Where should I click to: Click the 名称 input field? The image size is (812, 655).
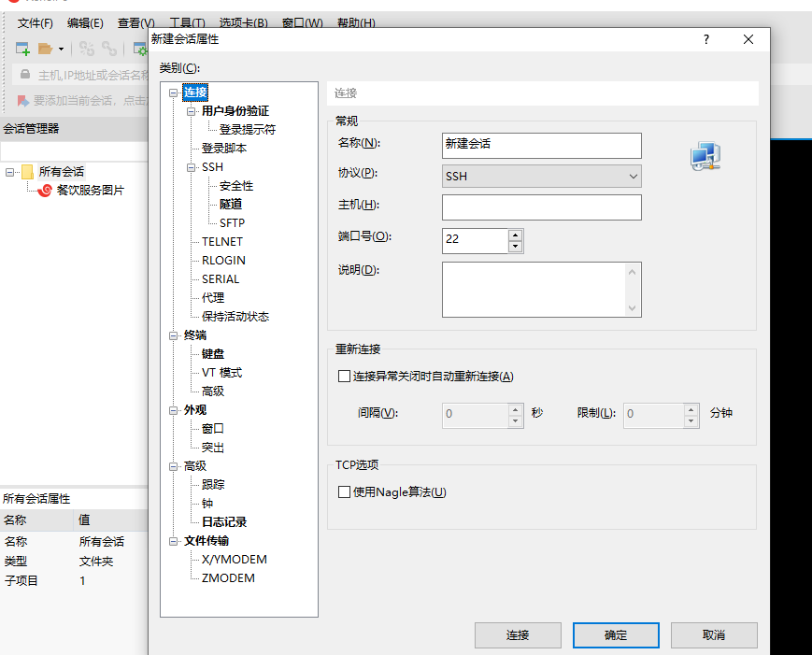point(542,146)
